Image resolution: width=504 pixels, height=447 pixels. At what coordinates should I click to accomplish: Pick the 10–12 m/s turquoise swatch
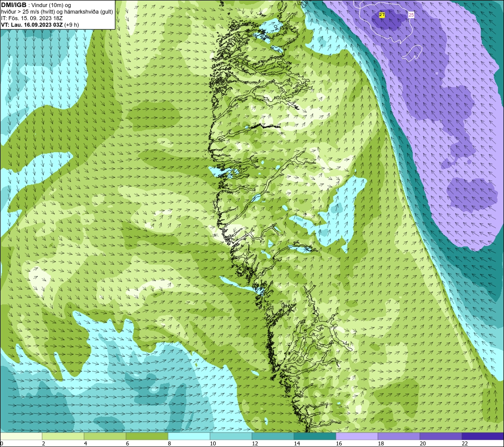click(231, 436)
